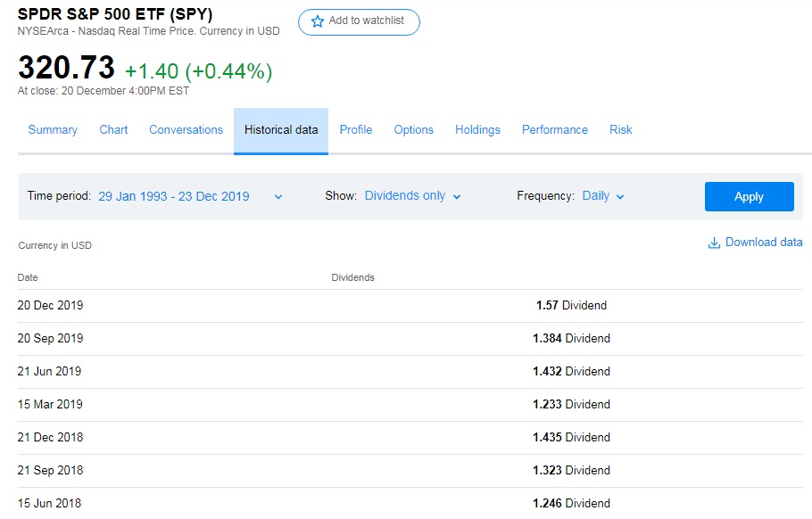Select the 15 Jun 2018 date cell

click(x=49, y=503)
